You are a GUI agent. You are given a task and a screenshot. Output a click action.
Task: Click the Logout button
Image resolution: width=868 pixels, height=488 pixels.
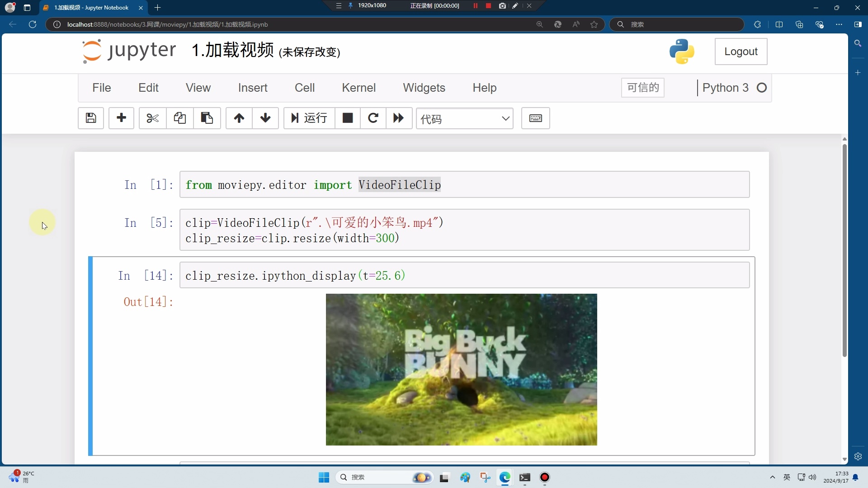pyautogui.click(x=741, y=52)
